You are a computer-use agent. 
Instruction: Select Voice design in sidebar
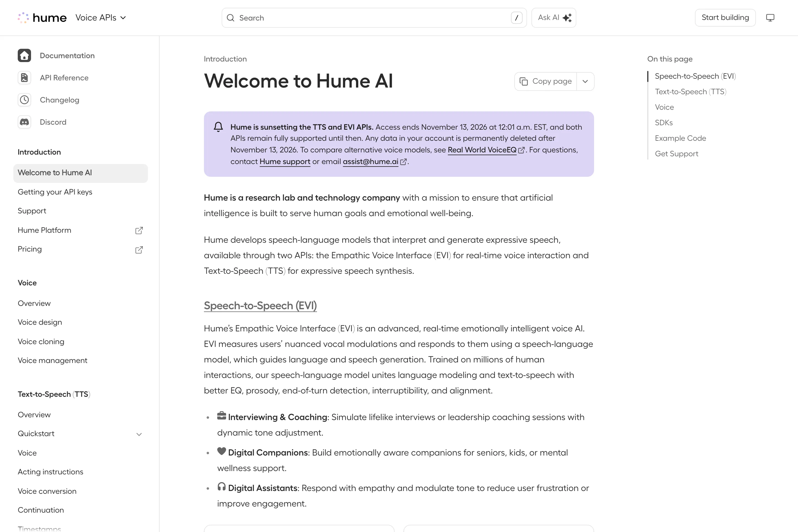tap(80, 322)
